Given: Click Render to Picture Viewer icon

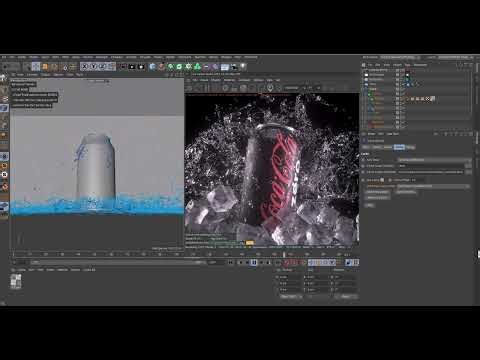Looking at the screenshot, I should pyautogui.click(x=132, y=67).
